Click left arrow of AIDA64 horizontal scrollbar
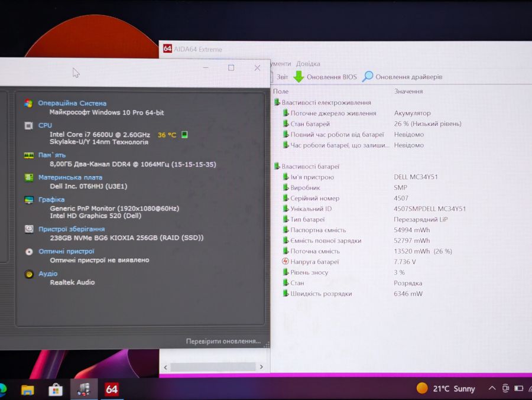This screenshot has height=400, width=532. (166, 367)
